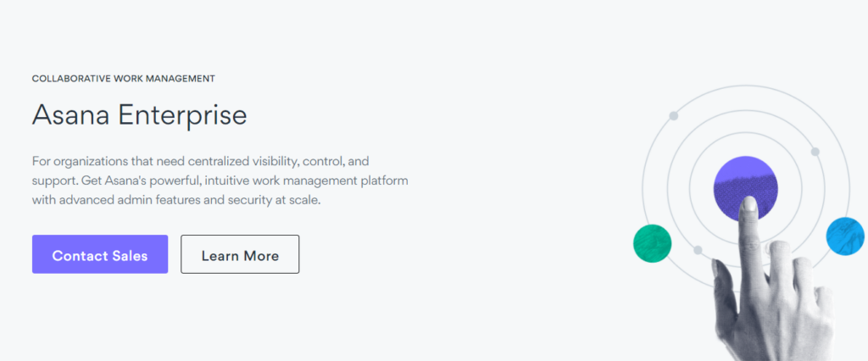This screenshot has width=868, height=361.
Task: Click the purple Contact Sales button
Action: tap(100, 254)
